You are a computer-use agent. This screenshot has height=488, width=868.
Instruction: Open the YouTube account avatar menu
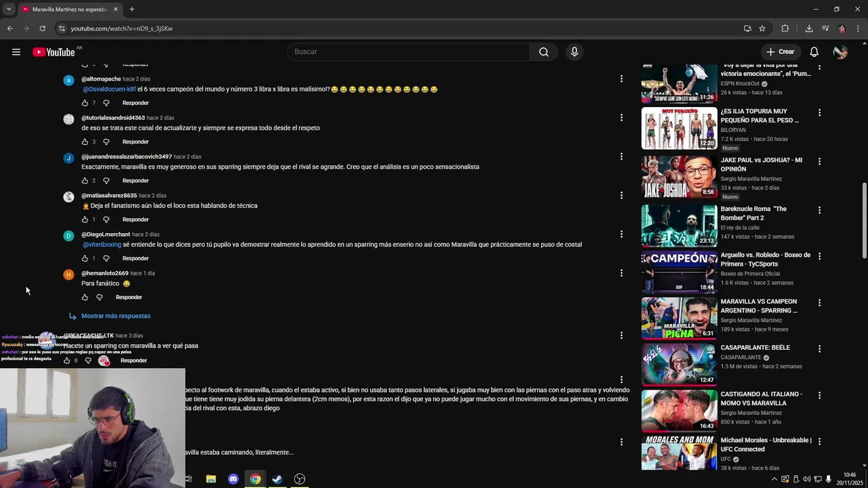click(840, 52)
